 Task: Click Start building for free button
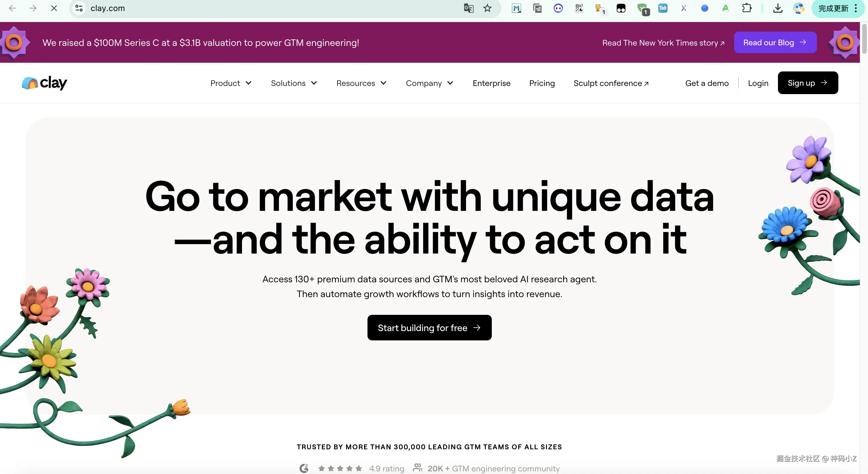click(429, 327)
